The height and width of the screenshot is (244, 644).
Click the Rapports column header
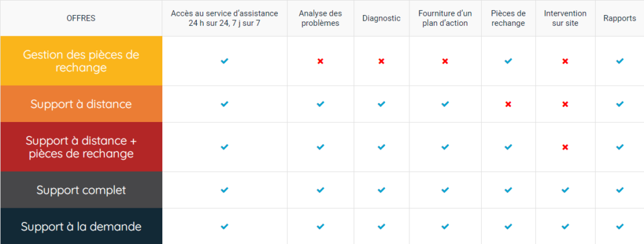click(x=619, y=18)
